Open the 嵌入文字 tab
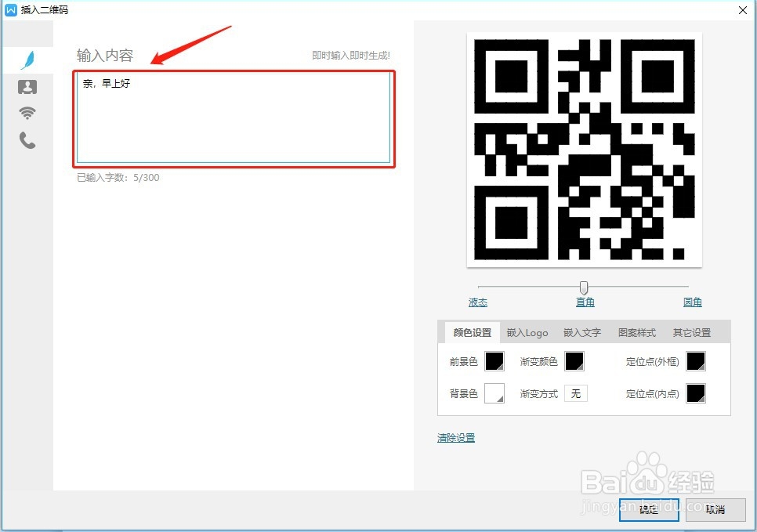 581,333
